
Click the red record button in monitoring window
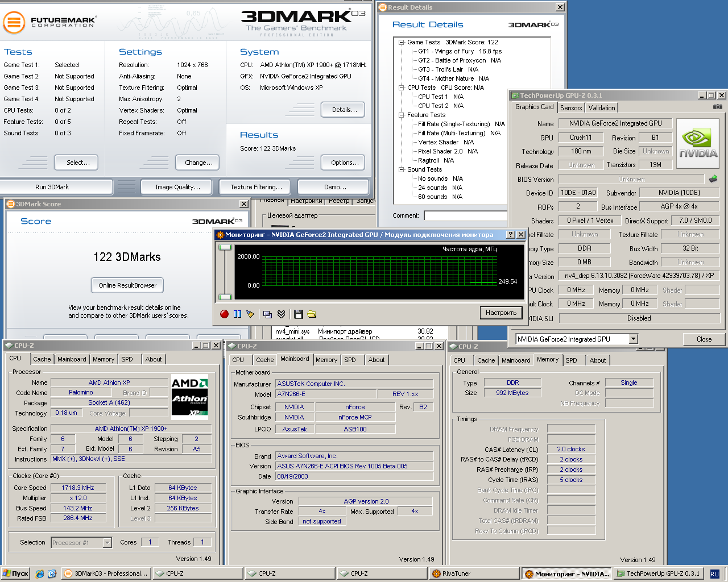[224, 314]
